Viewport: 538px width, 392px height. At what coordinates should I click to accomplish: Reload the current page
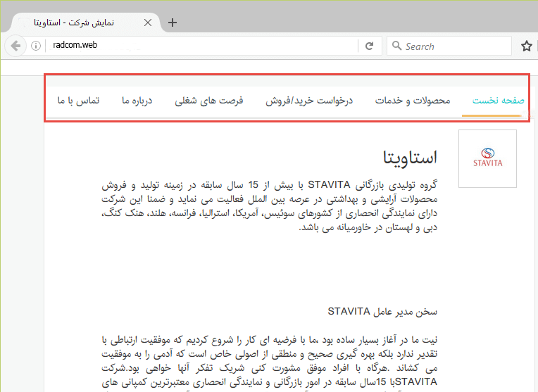tap(368, 46)
